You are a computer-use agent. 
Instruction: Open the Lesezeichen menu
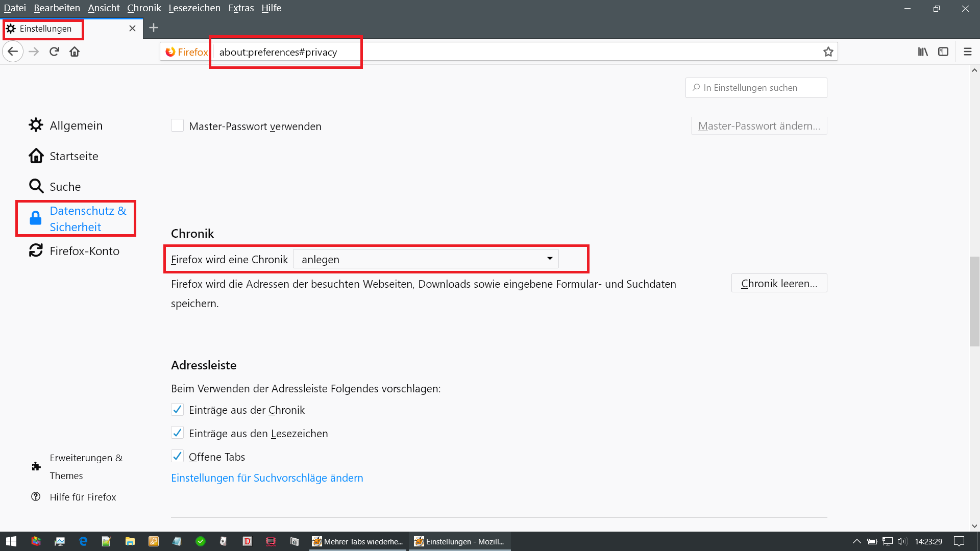click(194, 8)
